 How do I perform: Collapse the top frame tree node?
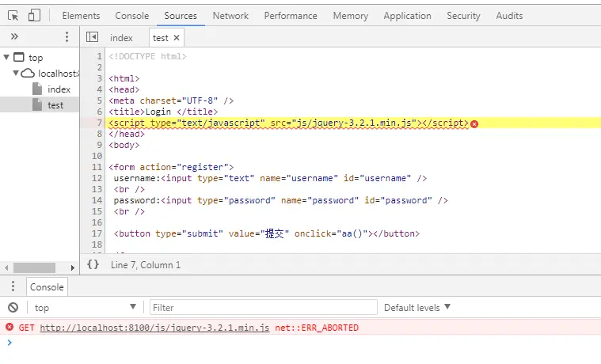pyautogui.click(x=6, y=57)
